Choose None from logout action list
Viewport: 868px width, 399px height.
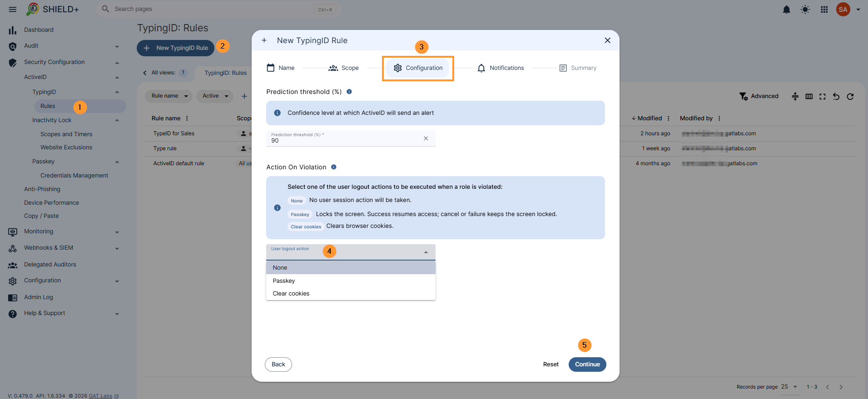[351, 268]
